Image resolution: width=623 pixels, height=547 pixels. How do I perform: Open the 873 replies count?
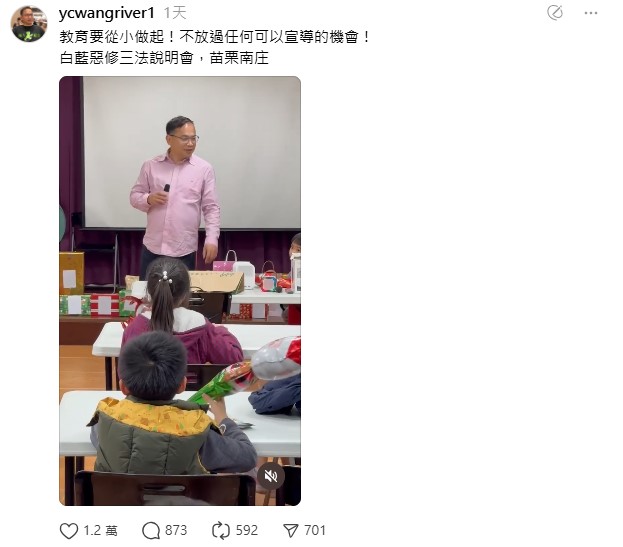(x=176, y=531)
